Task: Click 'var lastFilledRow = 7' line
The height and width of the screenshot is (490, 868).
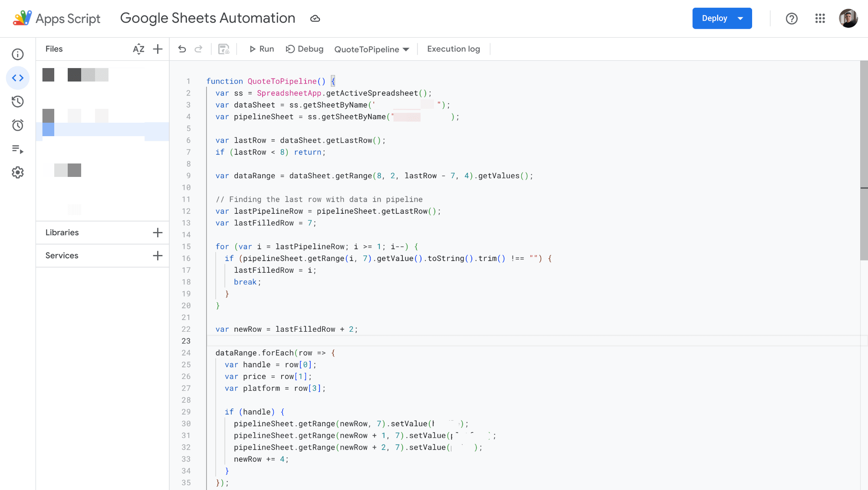Action: point(266,223)
